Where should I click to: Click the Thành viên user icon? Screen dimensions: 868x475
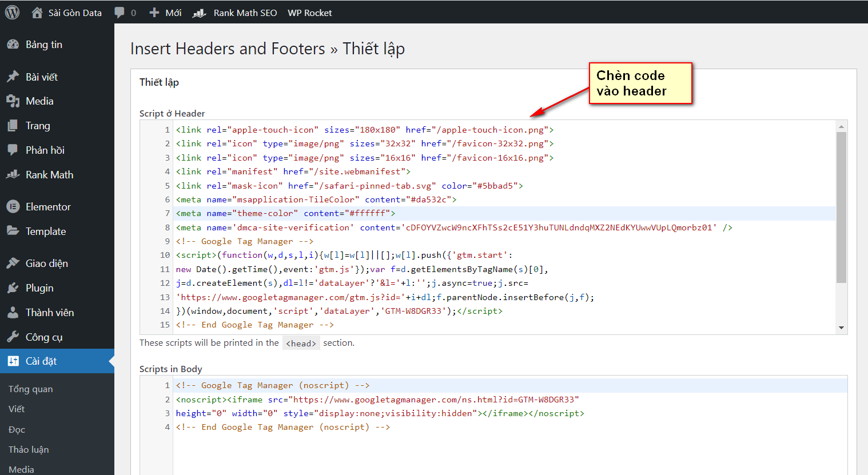coord(13,313)
